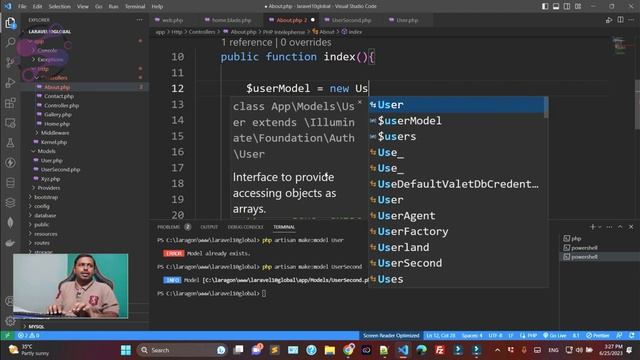This screenshot has width=640, height=360.
Task: Open the File menu
Action: click(x=22, y=7)
